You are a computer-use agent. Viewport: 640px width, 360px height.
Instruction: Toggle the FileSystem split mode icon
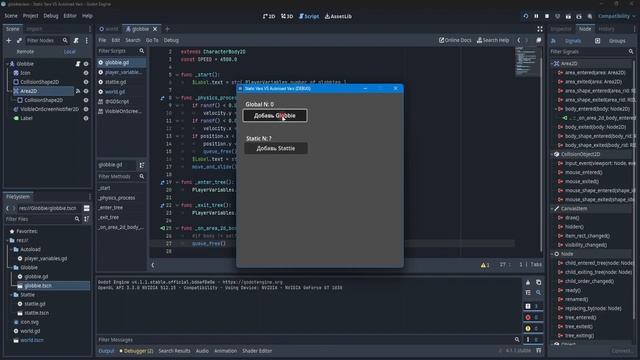(87, 208)
